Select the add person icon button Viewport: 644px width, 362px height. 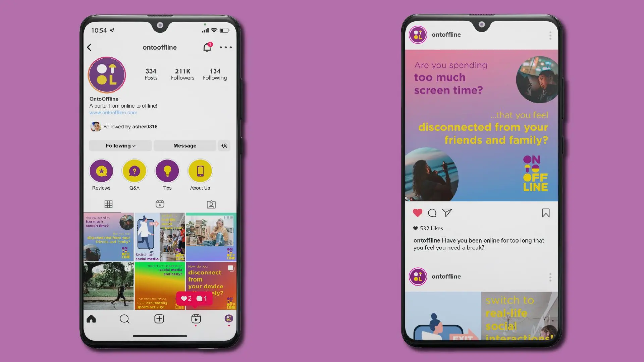[x=225, y=145]
